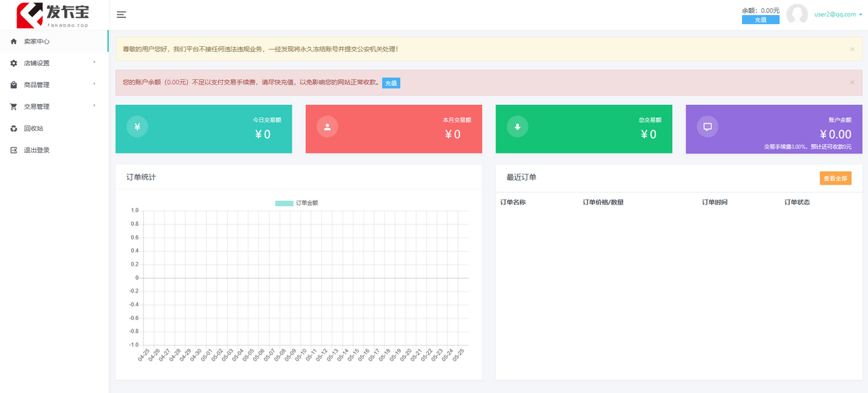
Task: Toggle the hamburger sidebar menu icon
Action: click(x=122, y=14)
